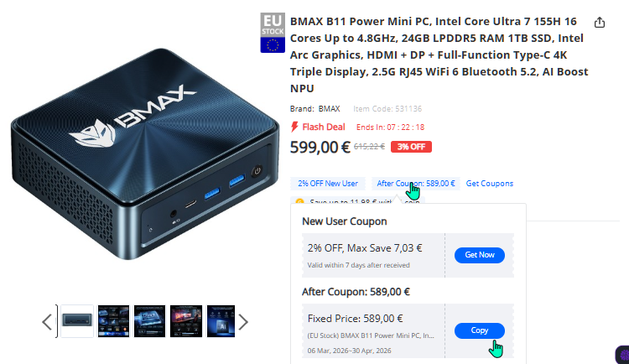This screenshot has height=364, width=629.
Task: Click the After Coupon: 589,00 € tag
Action: pyautogui.click(x=416, y=184)
